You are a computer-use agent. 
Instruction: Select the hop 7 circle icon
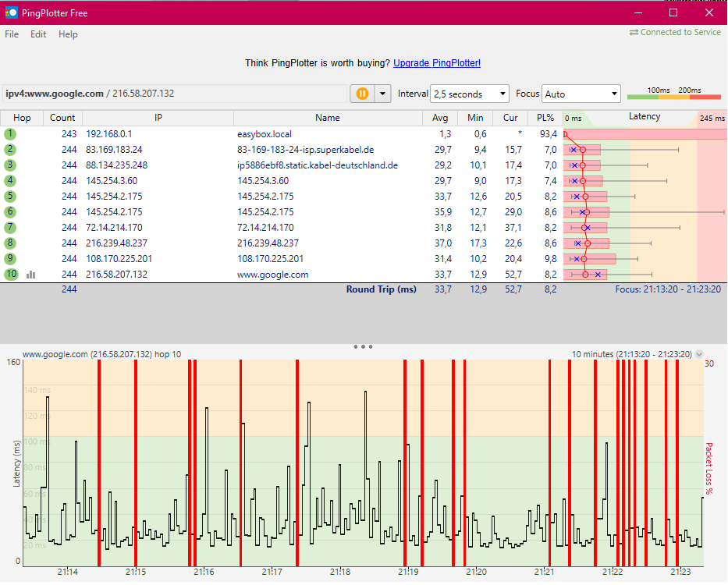[10, 227]
